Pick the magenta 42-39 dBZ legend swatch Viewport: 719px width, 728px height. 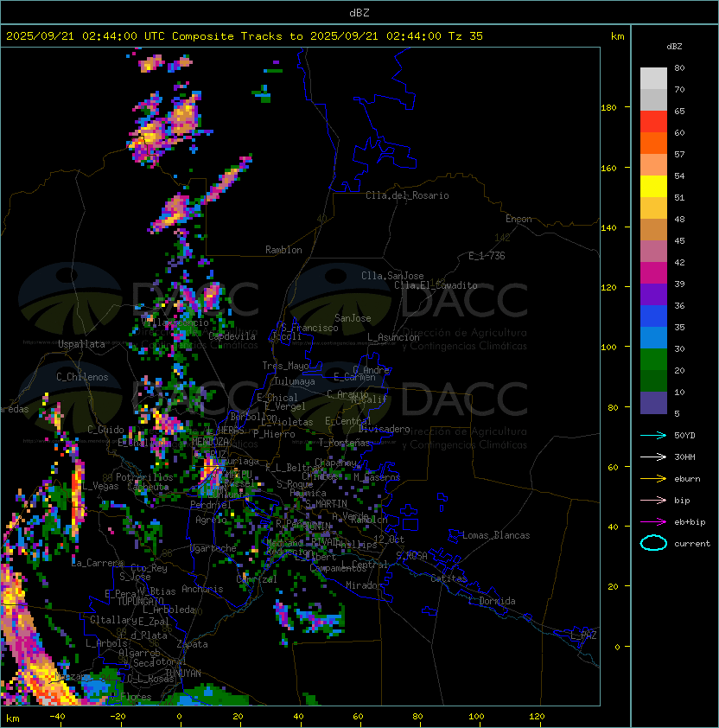(x=653, y=273)
